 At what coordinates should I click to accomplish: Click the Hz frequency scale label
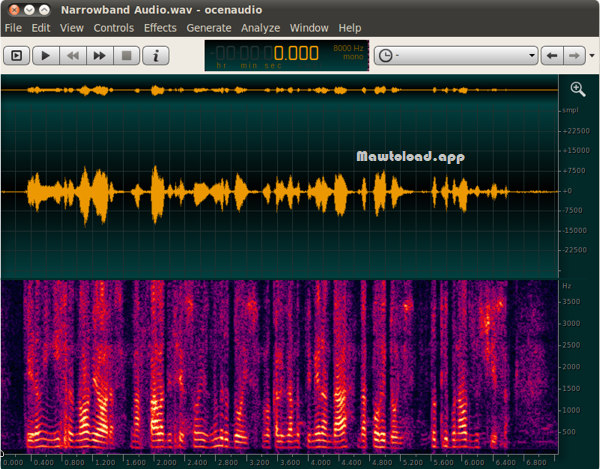coord(566,286)
